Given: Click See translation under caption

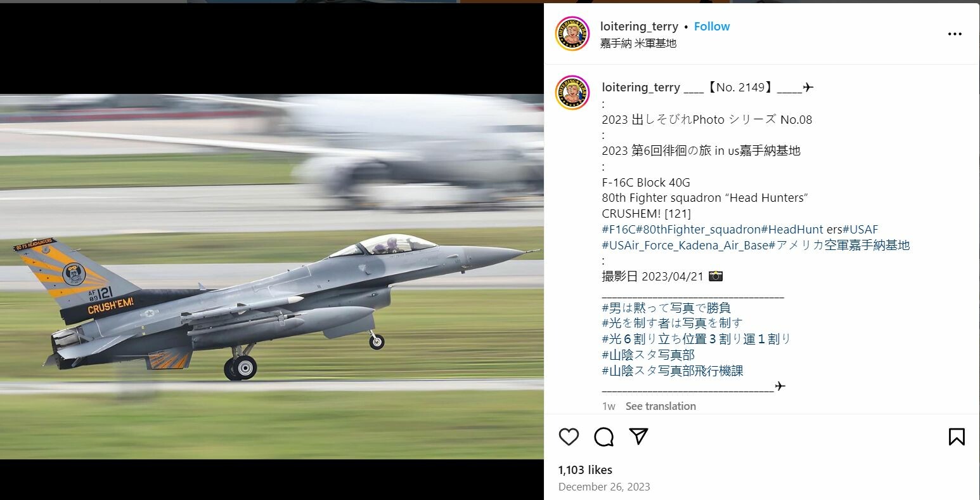Looking at the screenshot, I should click(661, 406).
